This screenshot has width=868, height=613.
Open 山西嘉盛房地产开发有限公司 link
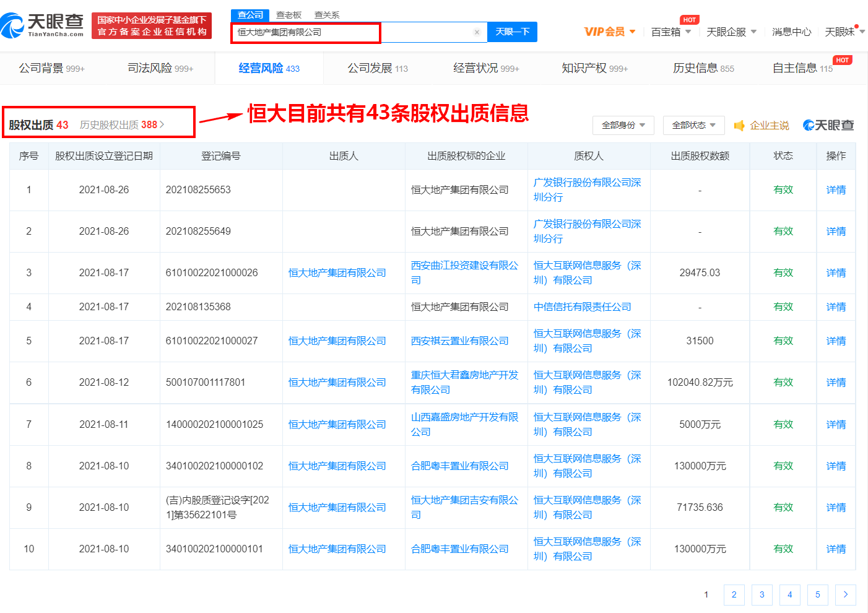(x=464, y=425)
